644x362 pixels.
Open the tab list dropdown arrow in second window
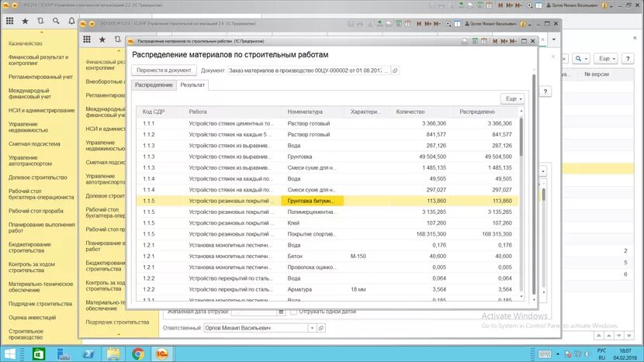(554, 40)
